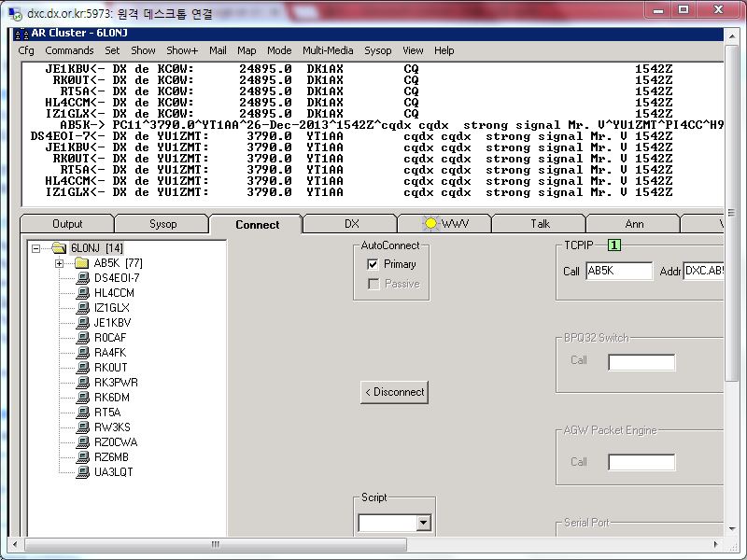
Task: Click the TCPIP Addr input field
Action: [x=703, y=271]
